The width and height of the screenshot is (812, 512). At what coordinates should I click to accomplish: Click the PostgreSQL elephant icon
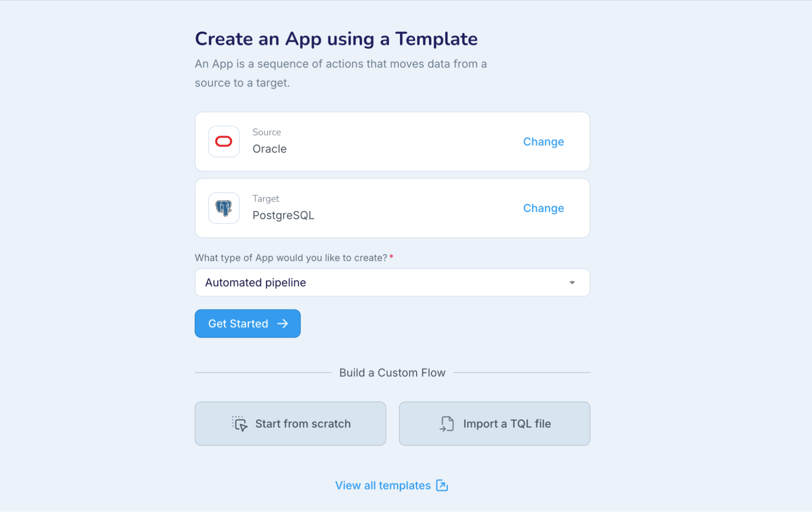point(223,208)
